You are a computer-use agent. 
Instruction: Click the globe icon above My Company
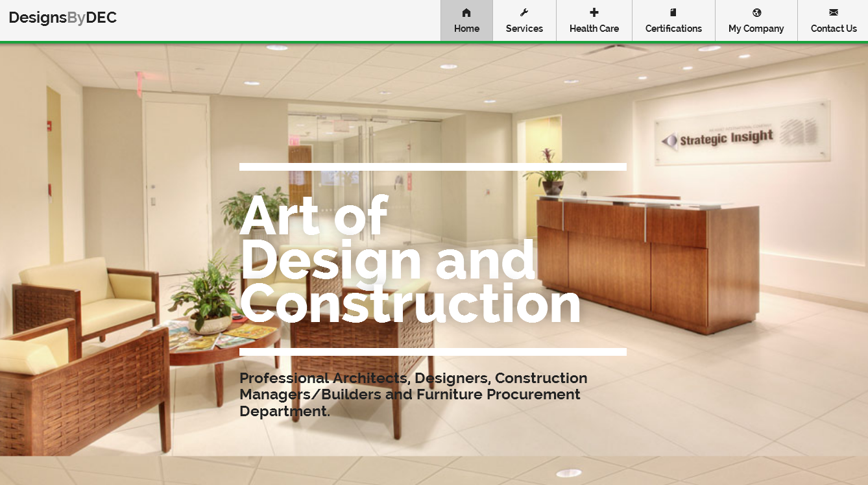(756, 12)
